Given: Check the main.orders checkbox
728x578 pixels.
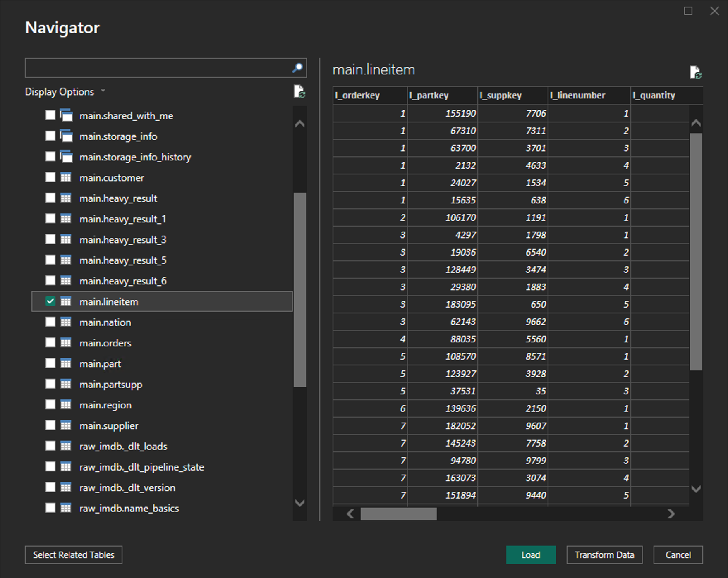Looking at the screenshot, I should [50, 343].
